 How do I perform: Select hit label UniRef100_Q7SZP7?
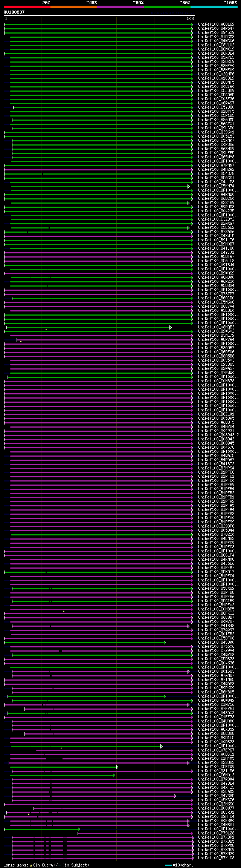(216, 294)
